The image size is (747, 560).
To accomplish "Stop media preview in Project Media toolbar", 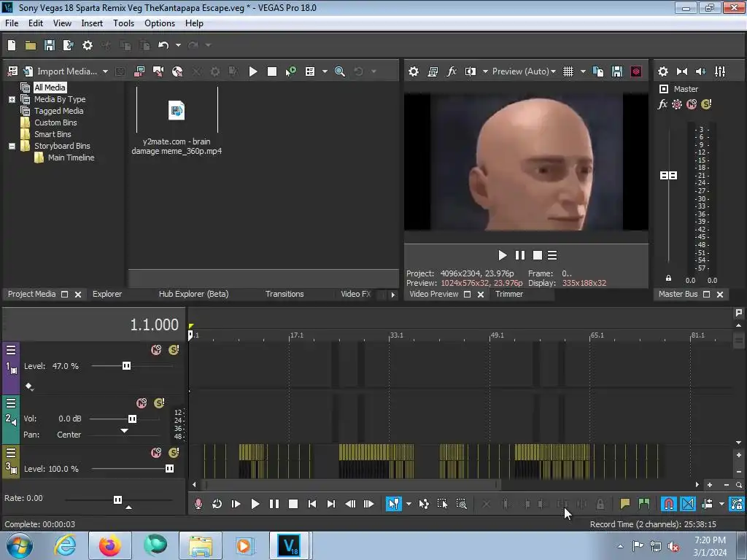I will click(x=272, y=71).
